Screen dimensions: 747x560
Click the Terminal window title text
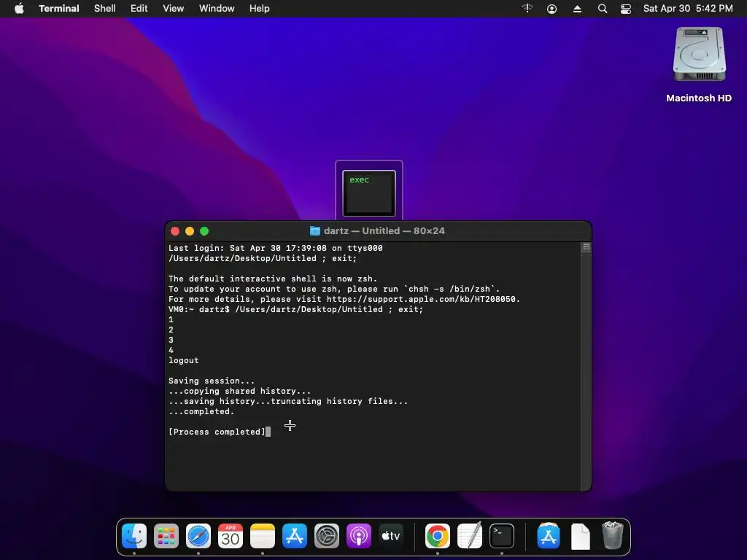point(384,231)
